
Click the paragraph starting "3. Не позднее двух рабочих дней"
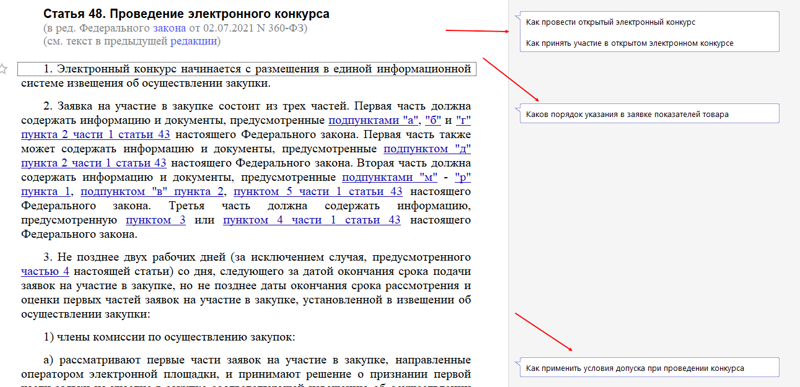(246, 285)
